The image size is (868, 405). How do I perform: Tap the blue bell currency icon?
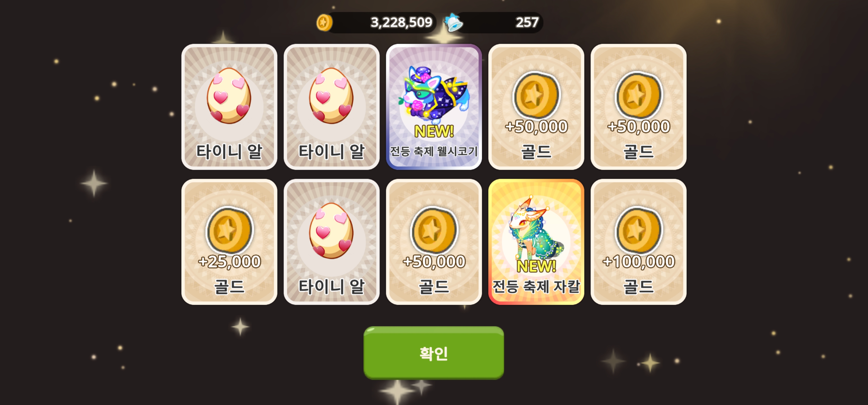(x=454, y=22)
